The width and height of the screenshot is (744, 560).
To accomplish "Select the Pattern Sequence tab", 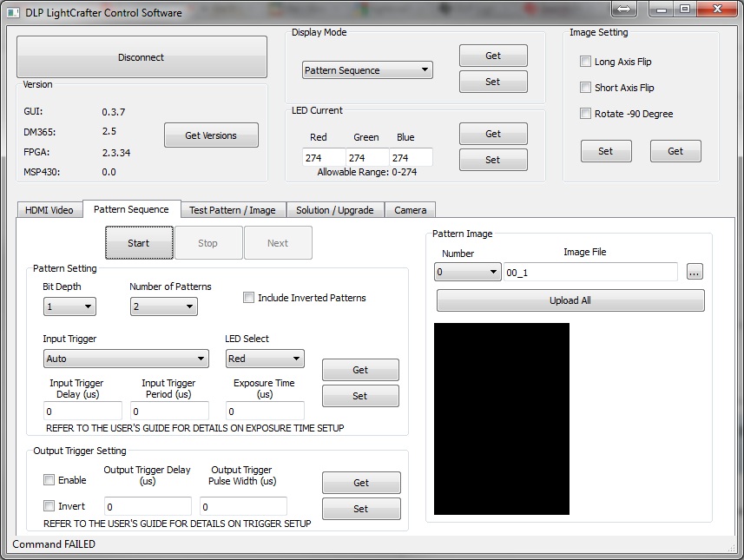I will pos(131,209).
